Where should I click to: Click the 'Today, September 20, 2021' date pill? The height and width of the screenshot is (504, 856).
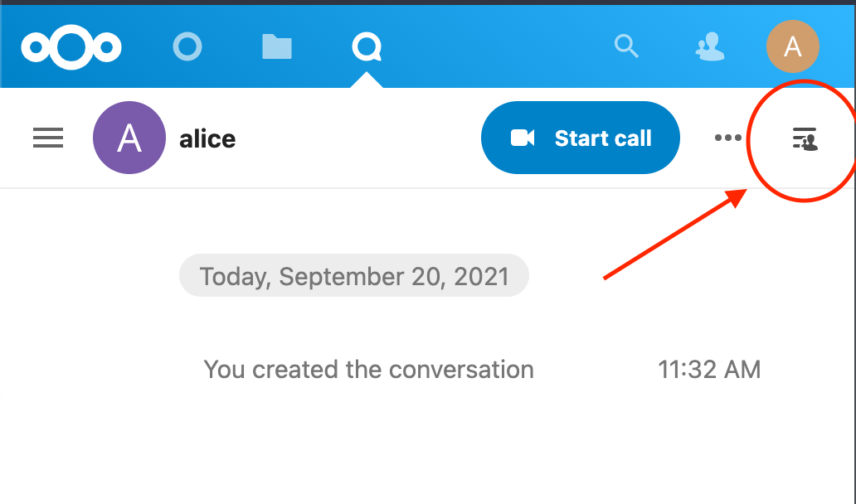[x=354, y=275]
